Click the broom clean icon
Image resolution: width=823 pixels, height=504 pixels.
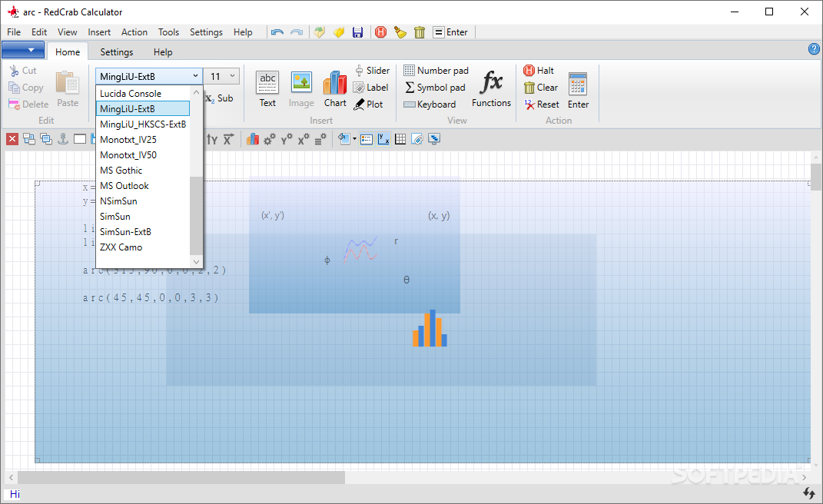pyautogui.click(x=400, y=32)
